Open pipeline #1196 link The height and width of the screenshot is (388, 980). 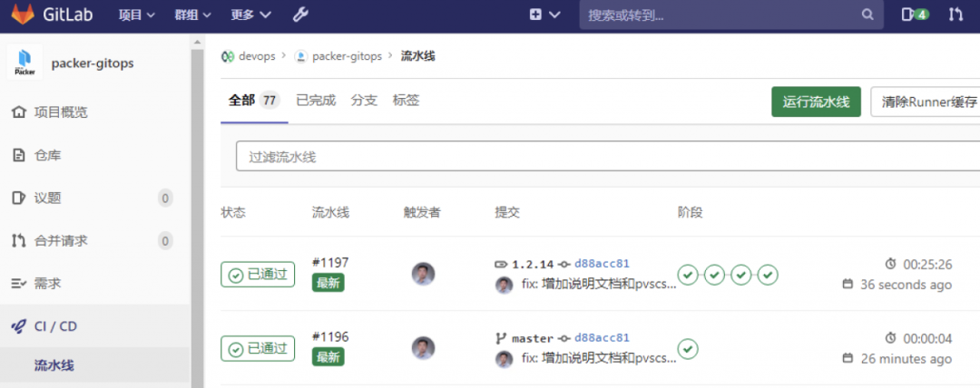(330, 336)
